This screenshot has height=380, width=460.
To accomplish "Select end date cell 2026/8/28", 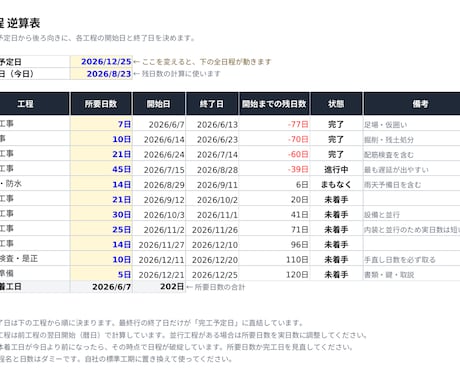I will [x=212, y=169].
